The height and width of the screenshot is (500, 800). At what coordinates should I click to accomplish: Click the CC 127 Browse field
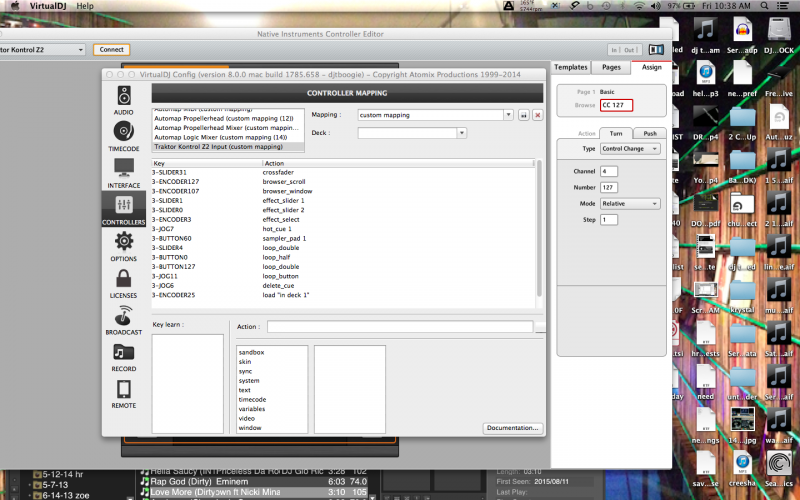[x=616, y=105]
